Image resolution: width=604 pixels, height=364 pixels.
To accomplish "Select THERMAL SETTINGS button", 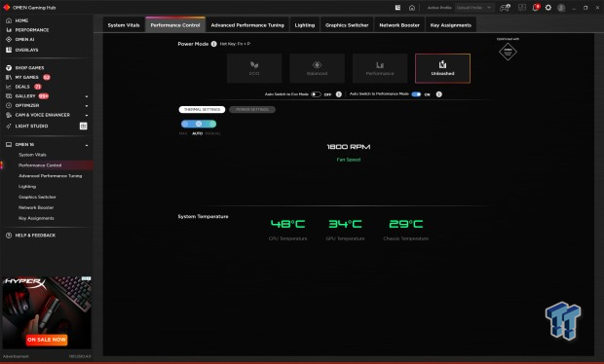I will pos(202,110).
